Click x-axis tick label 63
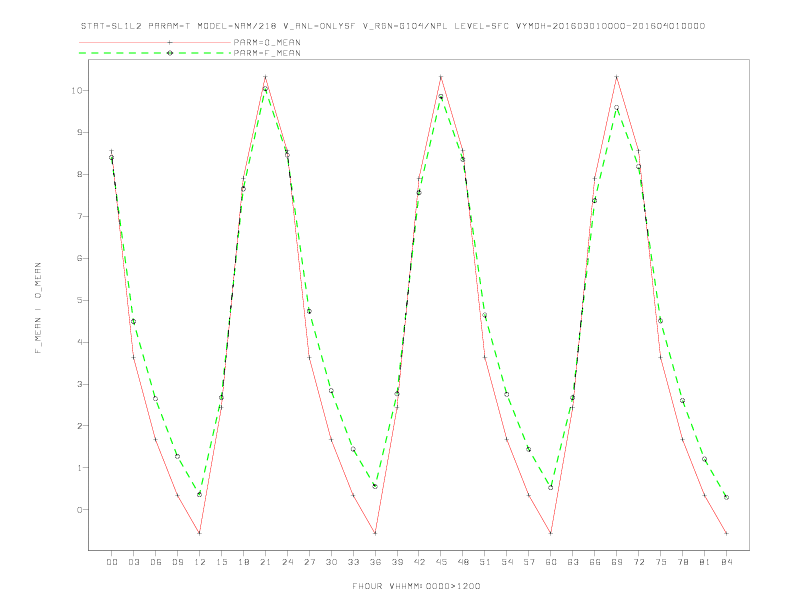The height and width of the screenshot is (612, 792). coord(573,562)
